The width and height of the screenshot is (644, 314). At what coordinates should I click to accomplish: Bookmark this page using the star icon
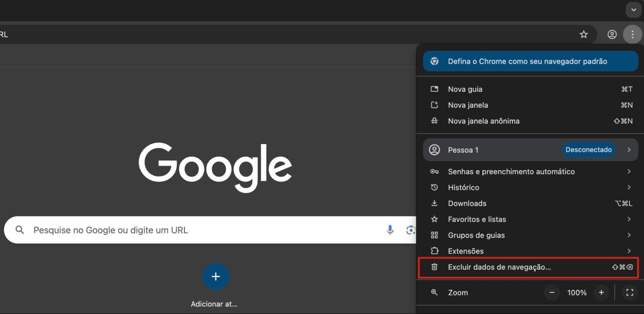584,34
